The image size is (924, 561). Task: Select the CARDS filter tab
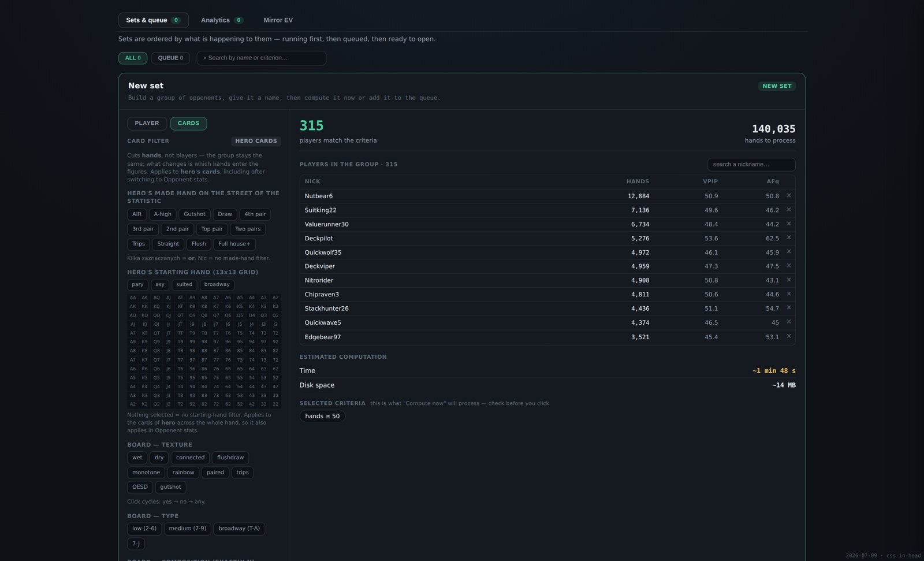click(x=188, y=124)
